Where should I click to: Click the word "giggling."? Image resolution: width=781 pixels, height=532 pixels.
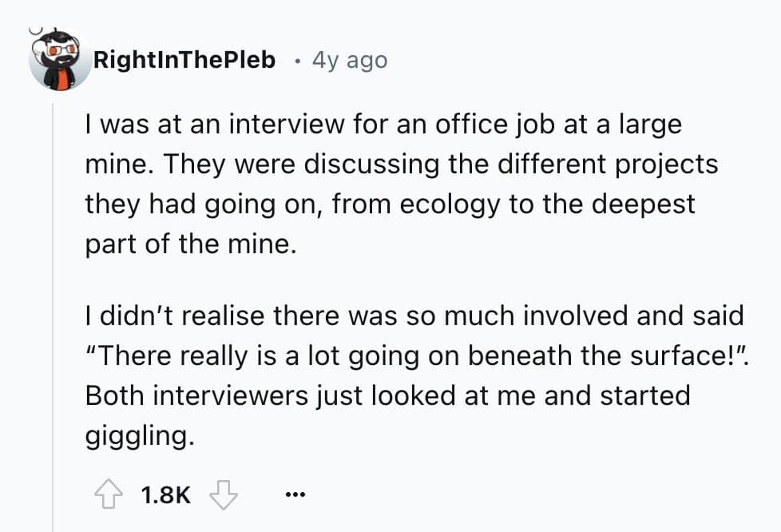tap(139, 435)
